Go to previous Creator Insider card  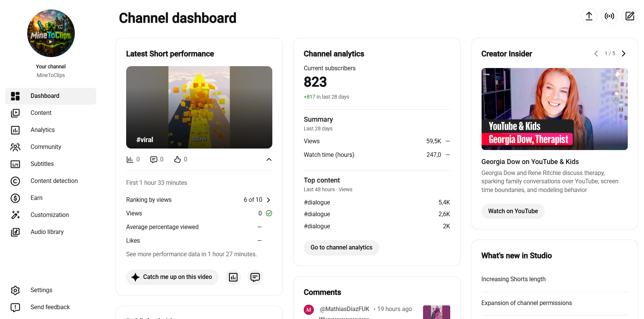click(596, 54)
